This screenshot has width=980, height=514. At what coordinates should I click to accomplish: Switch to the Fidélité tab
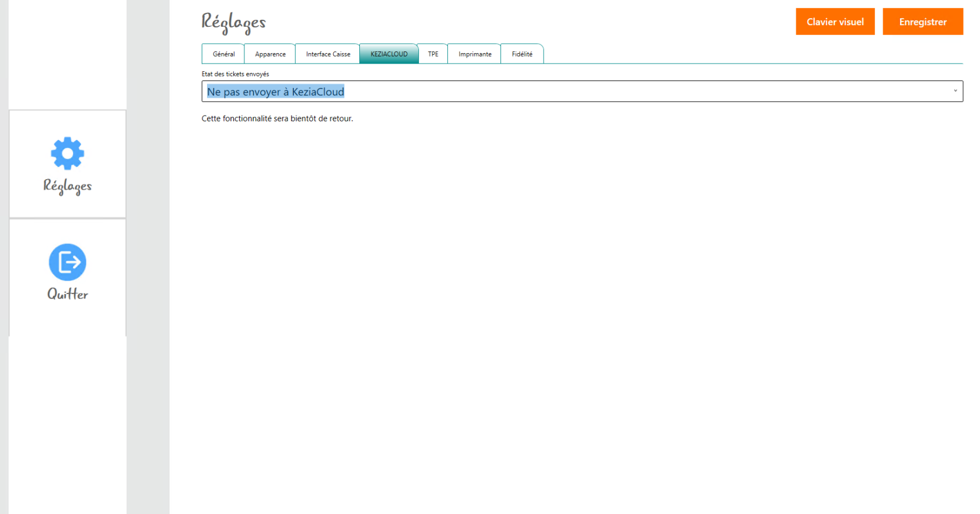(522, 54)
